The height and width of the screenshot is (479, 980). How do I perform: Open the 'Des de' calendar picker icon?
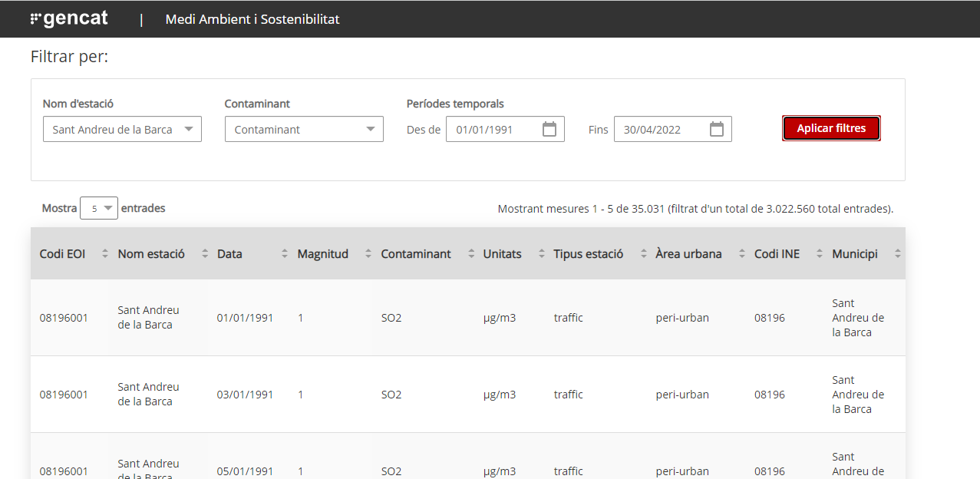549,129
